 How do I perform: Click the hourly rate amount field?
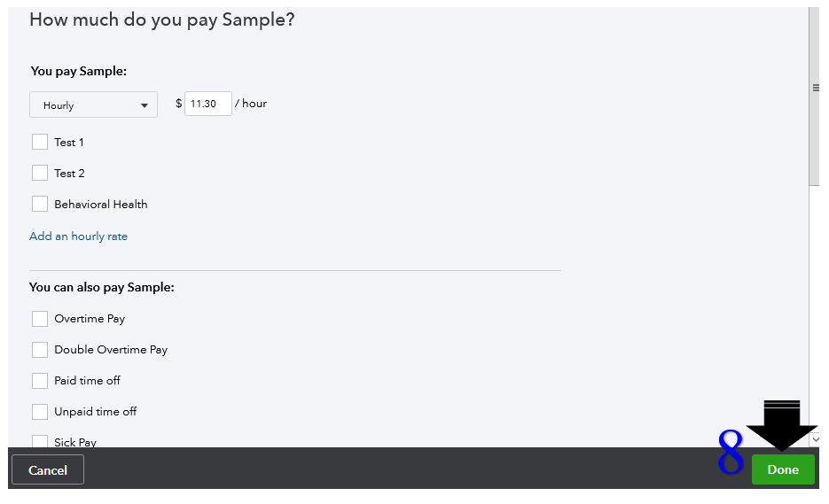[207, 104]
